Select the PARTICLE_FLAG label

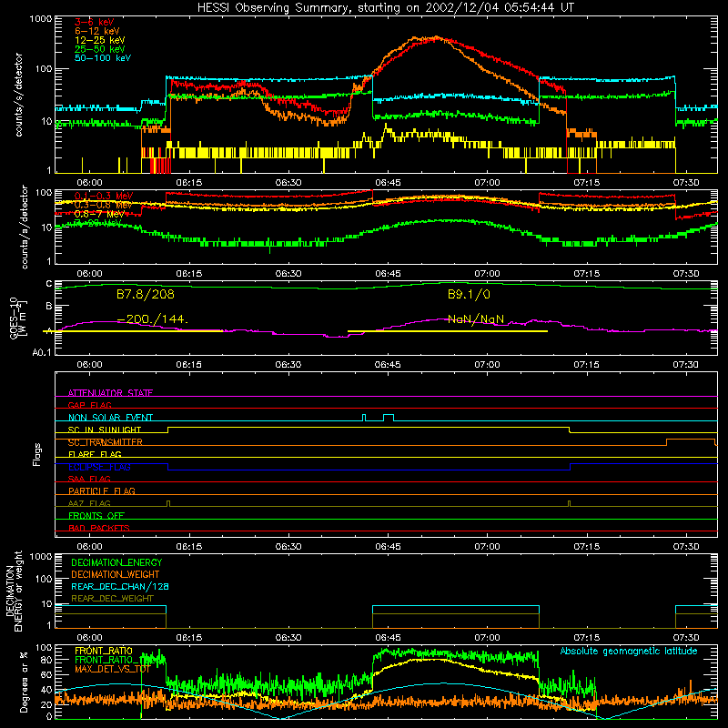pyautogui.click(x=102, y=491)
